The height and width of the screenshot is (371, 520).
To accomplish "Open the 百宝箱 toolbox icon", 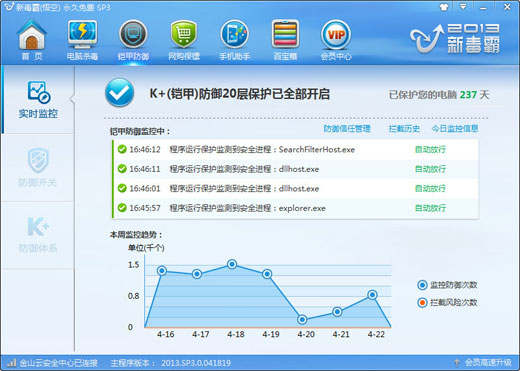I will [285, 39].
